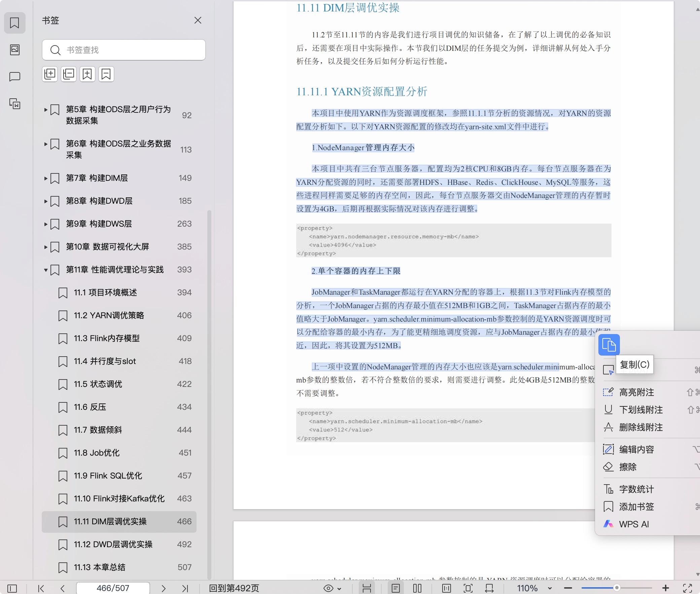This screenshot has height=594, width=700.
Task: Enter fullscreen mode from status bar
Action: point(687,588)
